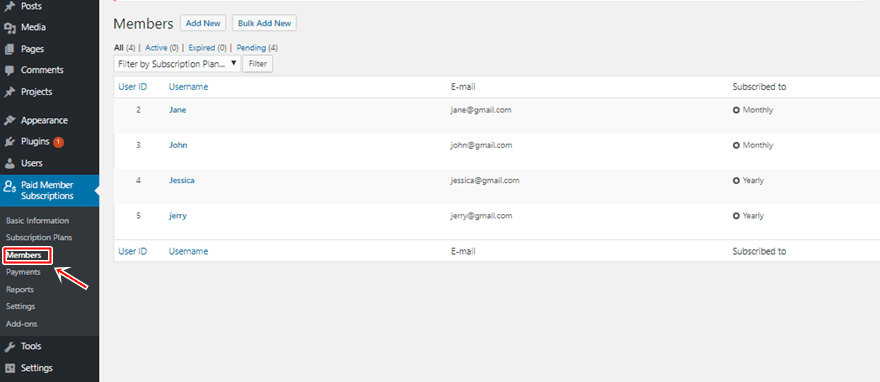The width and height of the screenshot is (880, 382).
Task: Click the Users person icon
Action: 9,163
